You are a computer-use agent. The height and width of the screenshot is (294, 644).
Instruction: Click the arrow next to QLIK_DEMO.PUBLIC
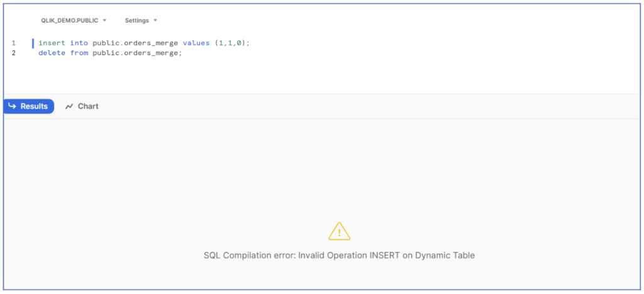(105, 20)
